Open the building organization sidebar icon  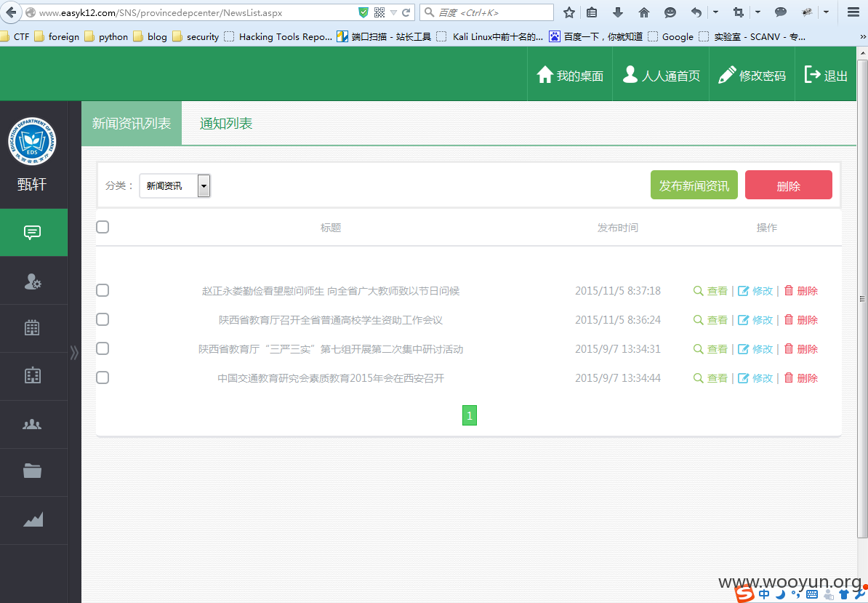pyautogui.click(x=33, y=375)
